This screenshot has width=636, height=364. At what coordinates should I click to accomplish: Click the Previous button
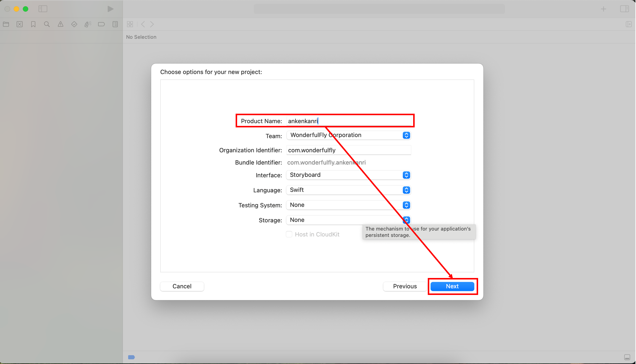[405, 286]
